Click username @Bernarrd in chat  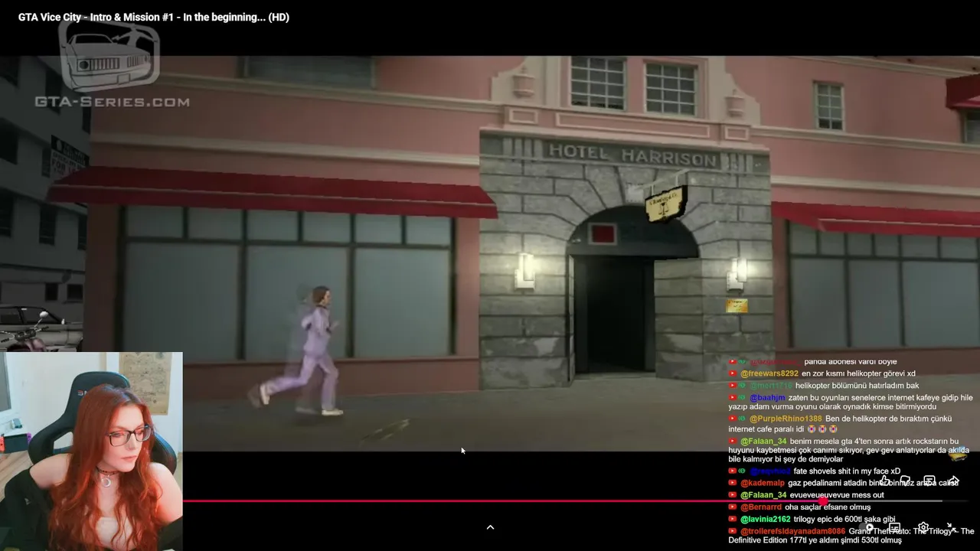[x=761, y=507]
